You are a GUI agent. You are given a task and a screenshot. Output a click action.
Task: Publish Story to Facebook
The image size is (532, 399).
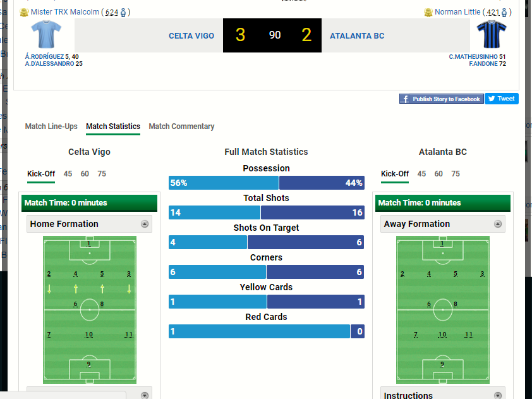pos(441,99)
